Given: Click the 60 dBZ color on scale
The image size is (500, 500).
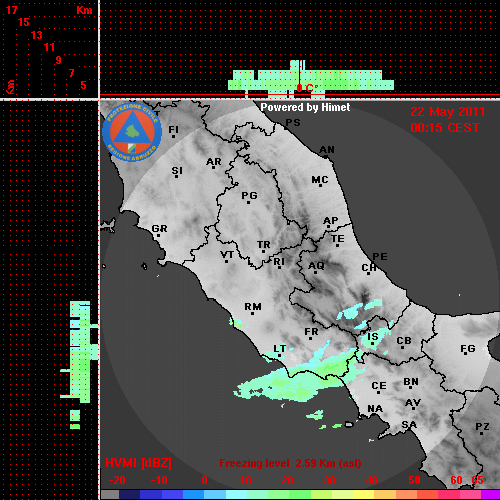Looking at the screenshot, I should point(457,494).
